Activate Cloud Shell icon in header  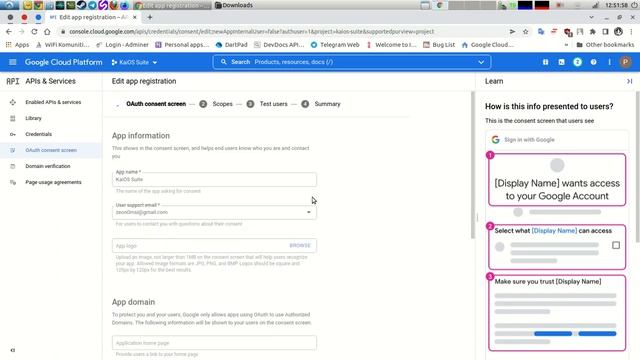[561, 62]
